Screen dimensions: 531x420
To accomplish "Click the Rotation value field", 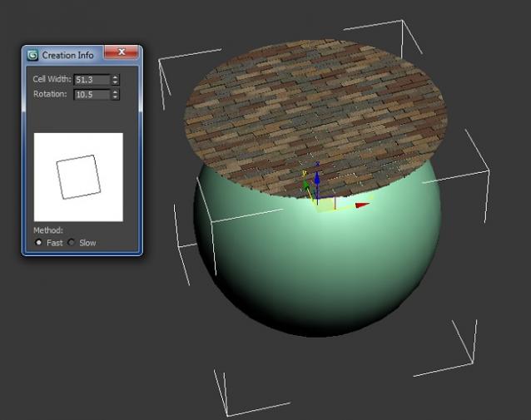I will [x=91, y=95].
